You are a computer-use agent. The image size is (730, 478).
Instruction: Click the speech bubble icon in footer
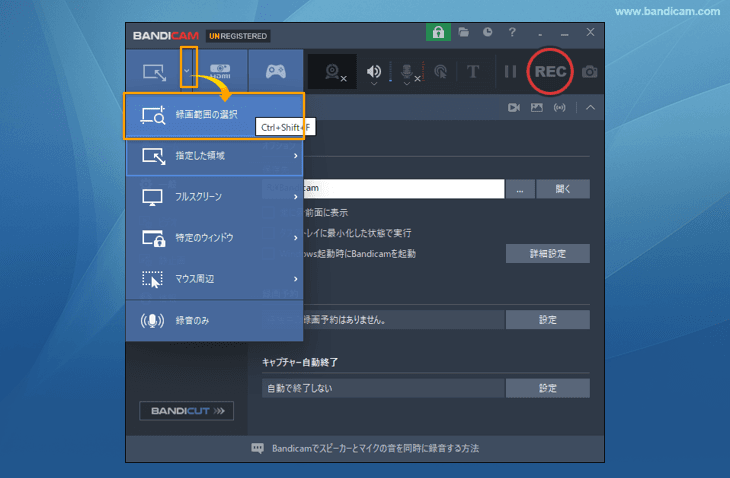click(x=257, y=448)
